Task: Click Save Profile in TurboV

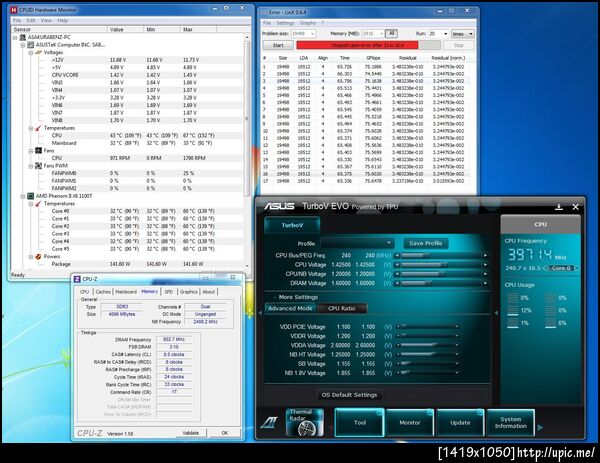Action: [426, 243]
